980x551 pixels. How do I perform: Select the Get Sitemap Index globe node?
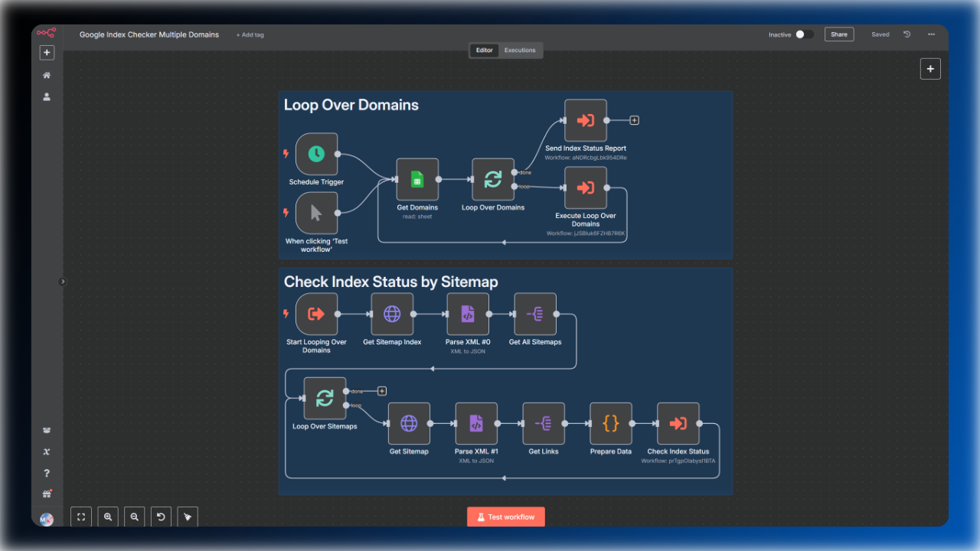coord(392,314)
